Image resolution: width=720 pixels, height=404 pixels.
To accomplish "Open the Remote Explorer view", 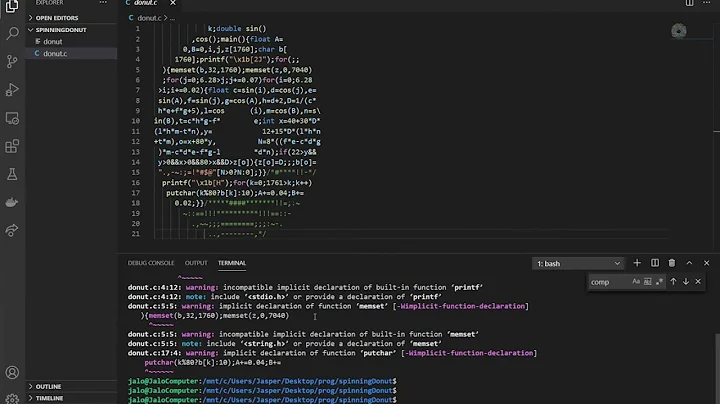I will (12, 118).
